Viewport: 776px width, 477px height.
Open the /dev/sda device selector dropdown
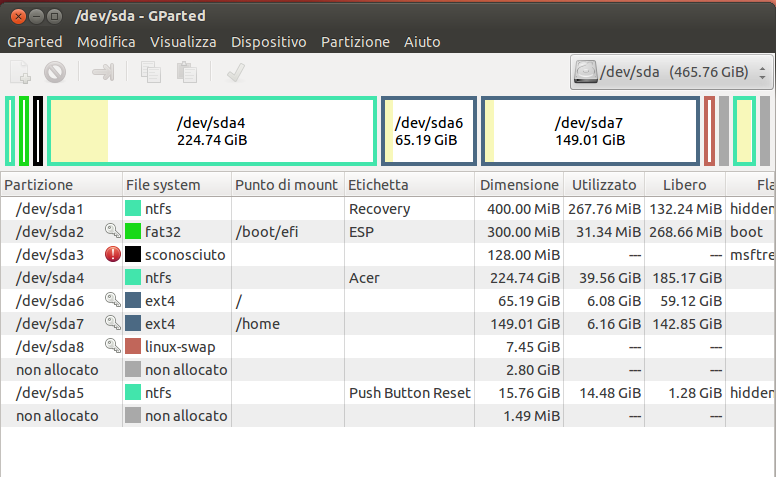tap(670, 72)
